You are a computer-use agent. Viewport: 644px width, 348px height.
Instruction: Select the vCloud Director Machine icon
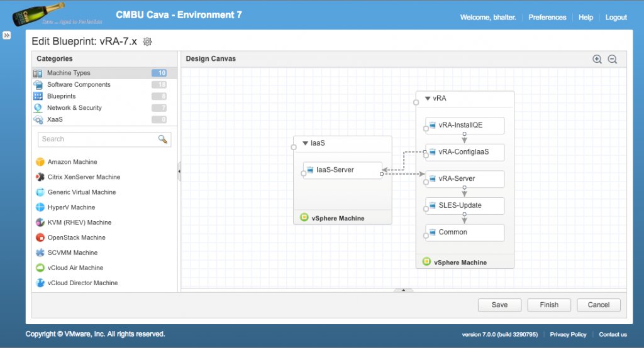(40, 283)
